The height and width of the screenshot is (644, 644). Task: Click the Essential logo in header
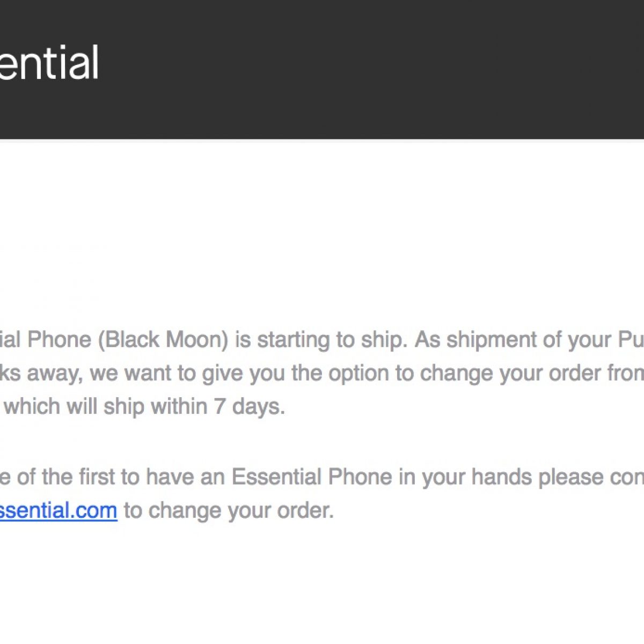pyautogui.click(x=49, y=63)
